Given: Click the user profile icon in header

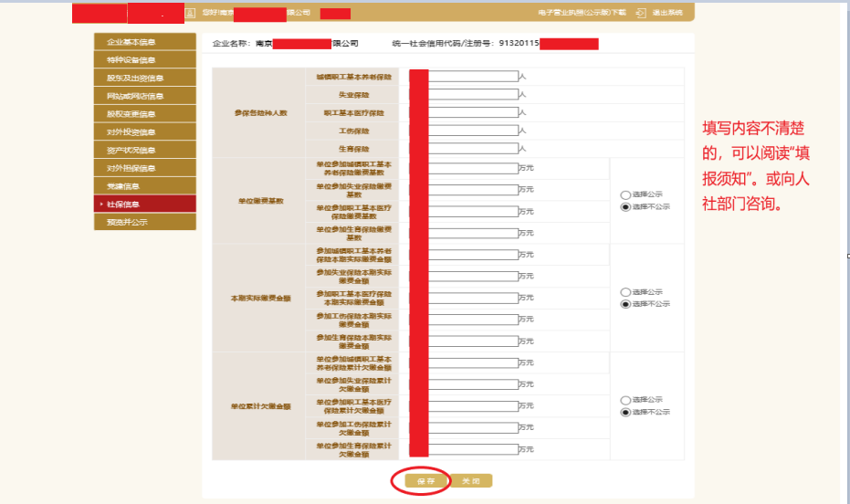Looking at the screenshot, I should coord(190,13).
